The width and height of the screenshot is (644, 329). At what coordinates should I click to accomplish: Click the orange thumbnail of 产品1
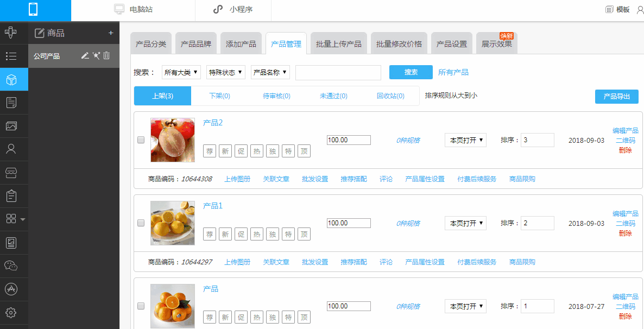point(173,223)
